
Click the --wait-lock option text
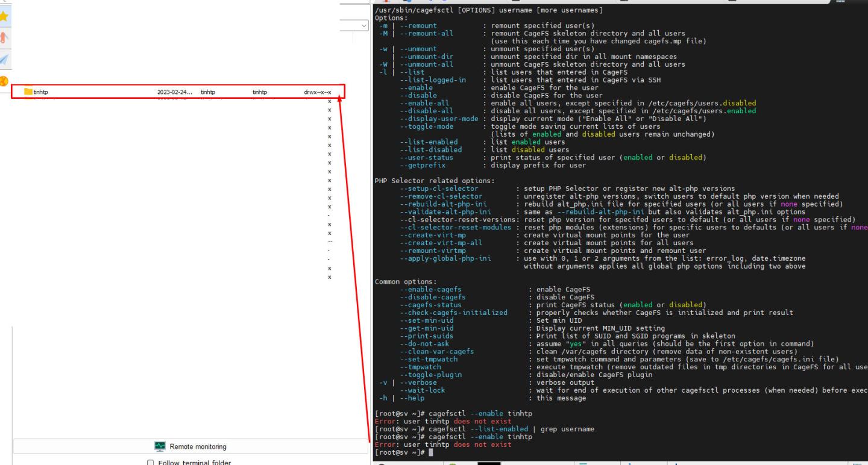(x=423, y=390)
